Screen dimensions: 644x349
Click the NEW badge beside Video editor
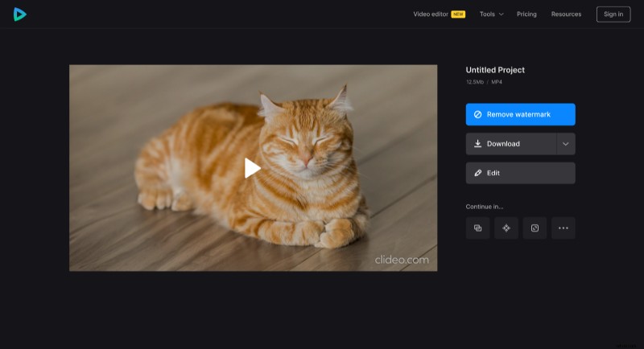click(458, 14)
